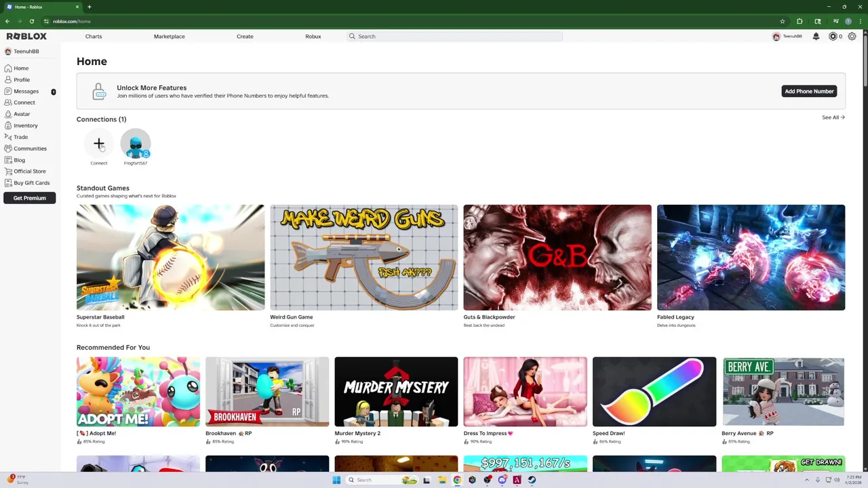Click the Weird Gun Game title text
This screenshot has height=488, width=868.
(x=292, y=317)
